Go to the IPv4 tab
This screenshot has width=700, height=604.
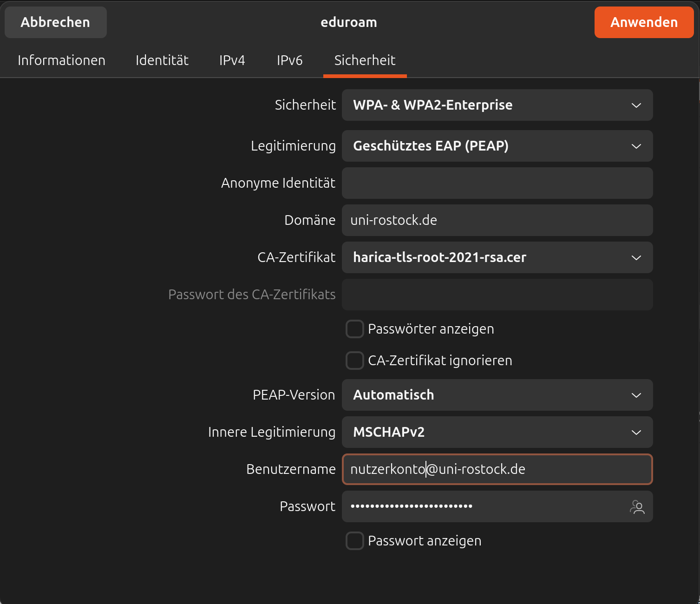pyautogui.click(x=232, y=60)
